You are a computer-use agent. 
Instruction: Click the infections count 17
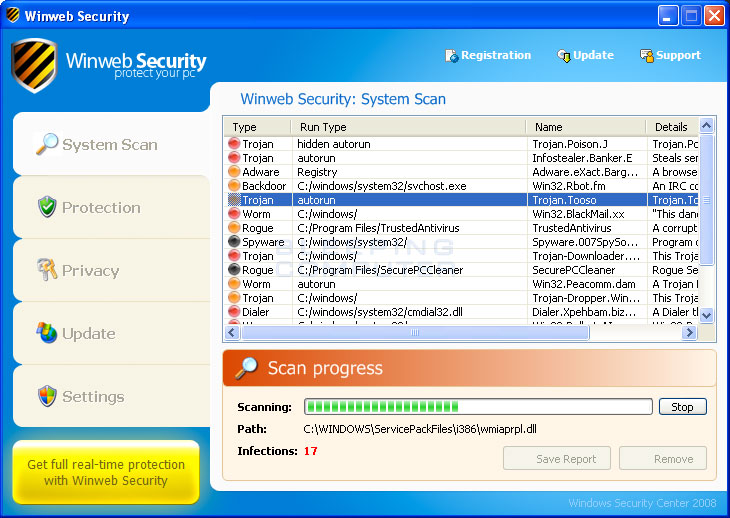click(x=311, y=451)
